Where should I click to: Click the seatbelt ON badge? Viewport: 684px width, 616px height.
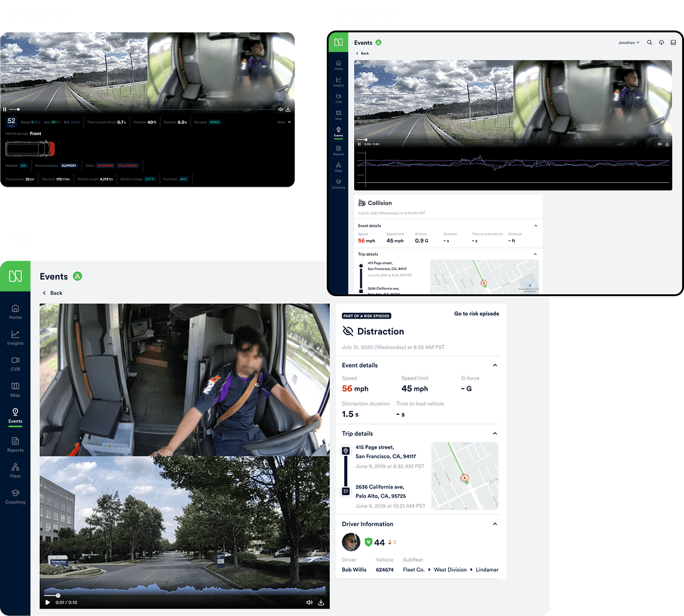24,166
